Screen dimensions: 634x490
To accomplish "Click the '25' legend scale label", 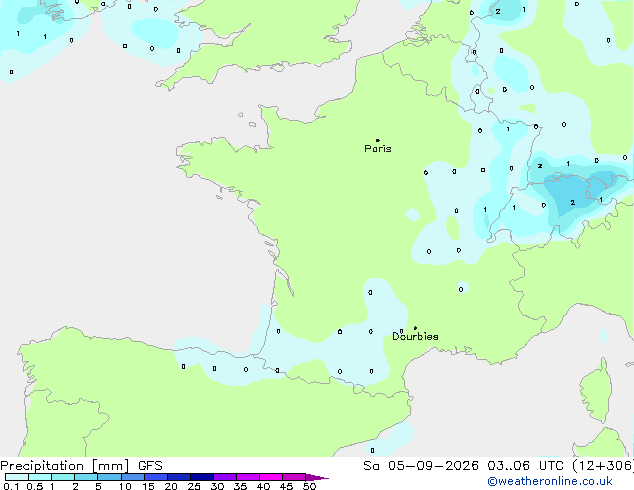I will pos(194,486).
